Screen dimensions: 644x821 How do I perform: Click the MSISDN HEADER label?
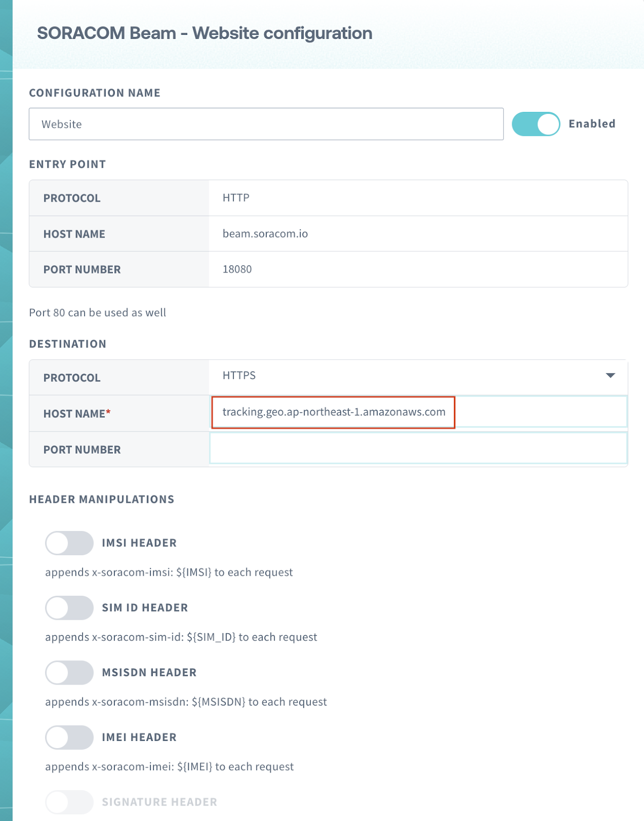point(149,672)
